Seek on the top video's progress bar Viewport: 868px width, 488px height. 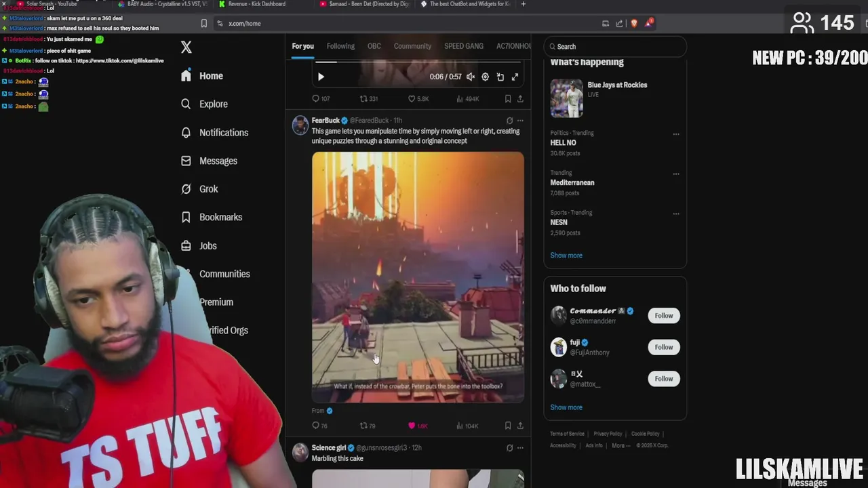[x=418, y=62]
